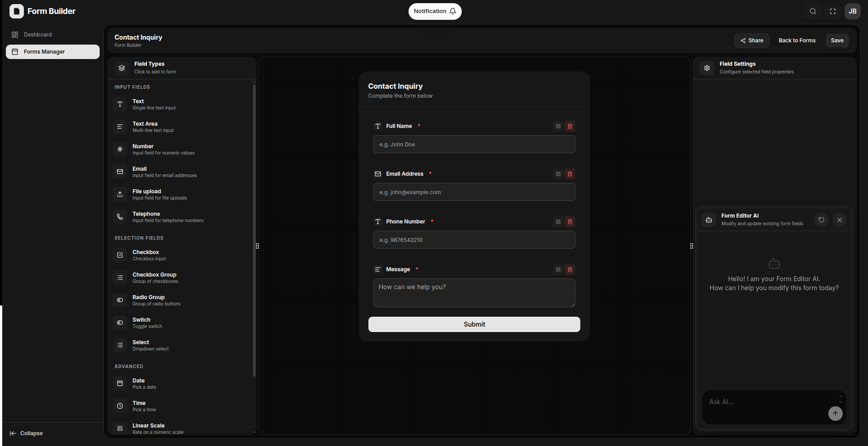Add a Checkbox Group field

pos(182,278)
